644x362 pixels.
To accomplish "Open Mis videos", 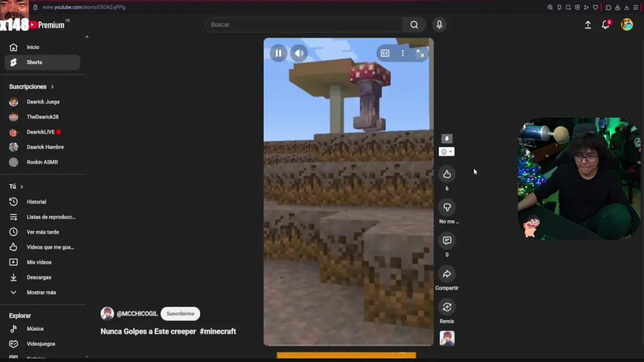I will (43, 262).
